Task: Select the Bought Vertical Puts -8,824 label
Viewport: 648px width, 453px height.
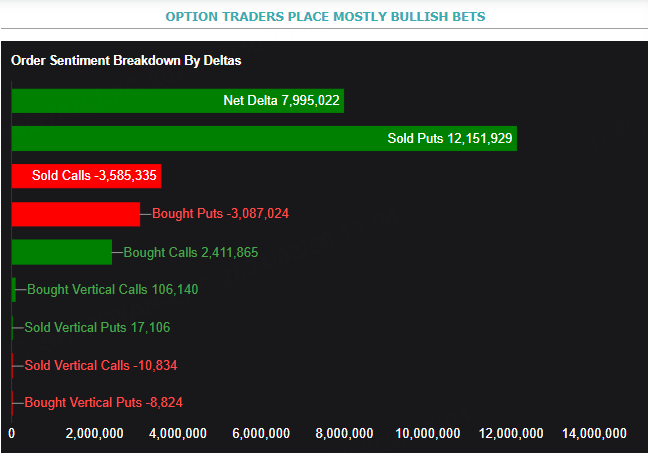Action: [104, 403]
